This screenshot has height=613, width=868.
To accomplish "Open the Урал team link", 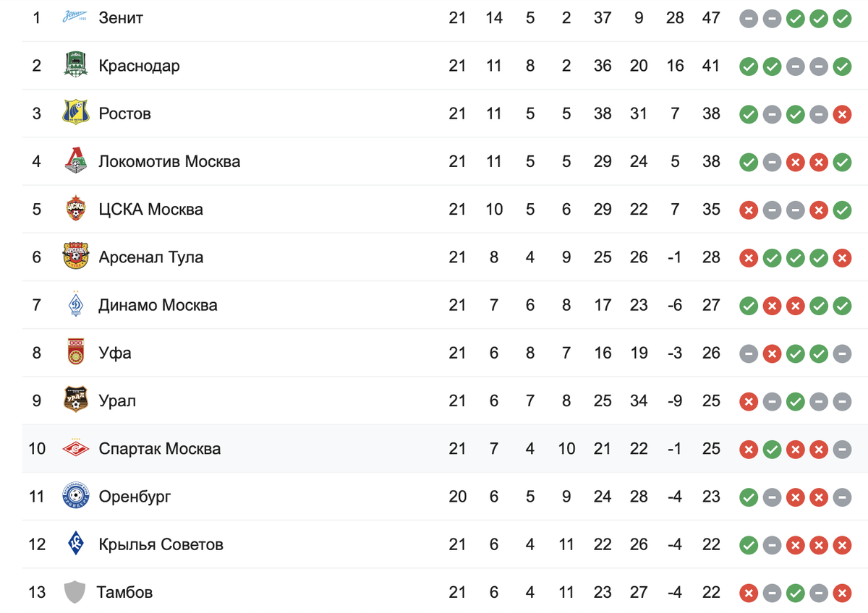I will click(x=117, y=401).
